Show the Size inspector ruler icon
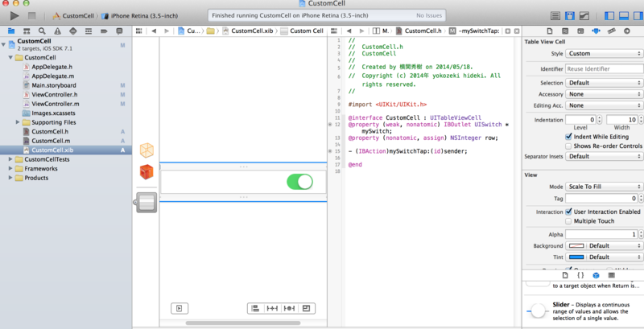This screenshot has height=329, width=644. (x=611, y=31)
